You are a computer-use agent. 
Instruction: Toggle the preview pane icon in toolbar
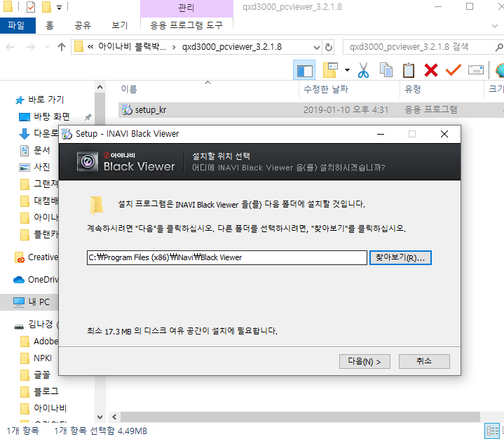304,70
